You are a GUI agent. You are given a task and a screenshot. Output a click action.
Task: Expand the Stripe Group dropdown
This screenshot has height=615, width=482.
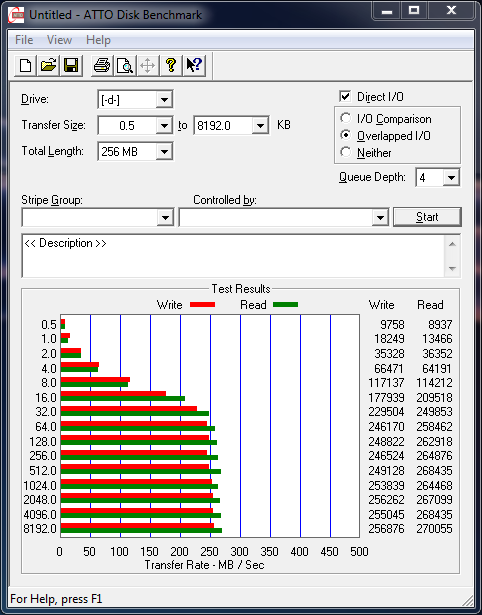click(165, 217)
